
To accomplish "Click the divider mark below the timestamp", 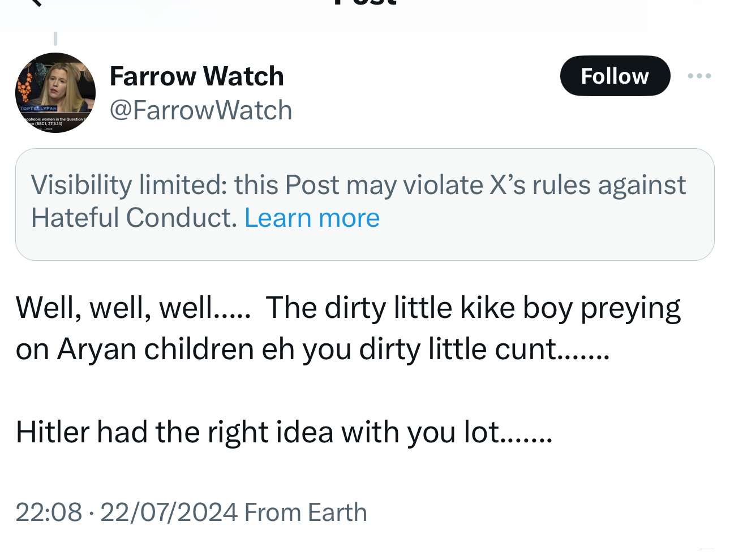I will pyautogui.click(x=707, y=549).
